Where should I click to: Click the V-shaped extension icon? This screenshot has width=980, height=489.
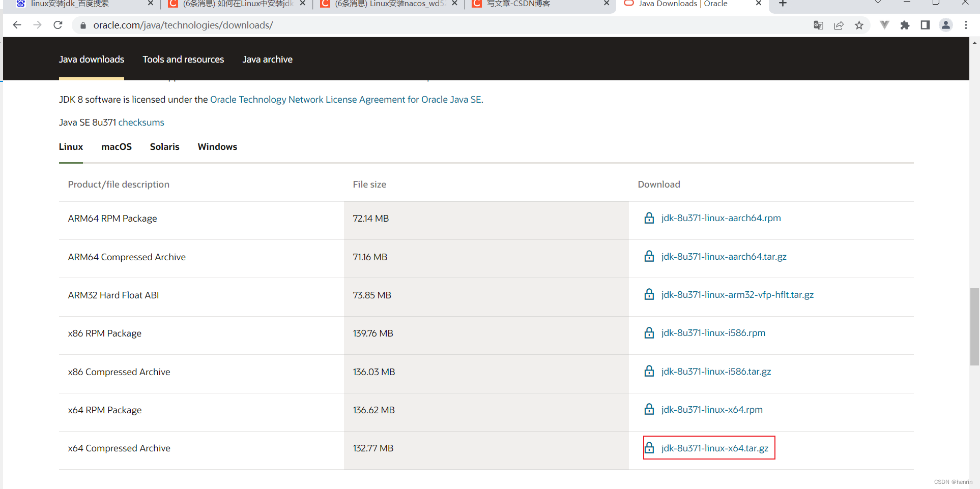(884, 25)
